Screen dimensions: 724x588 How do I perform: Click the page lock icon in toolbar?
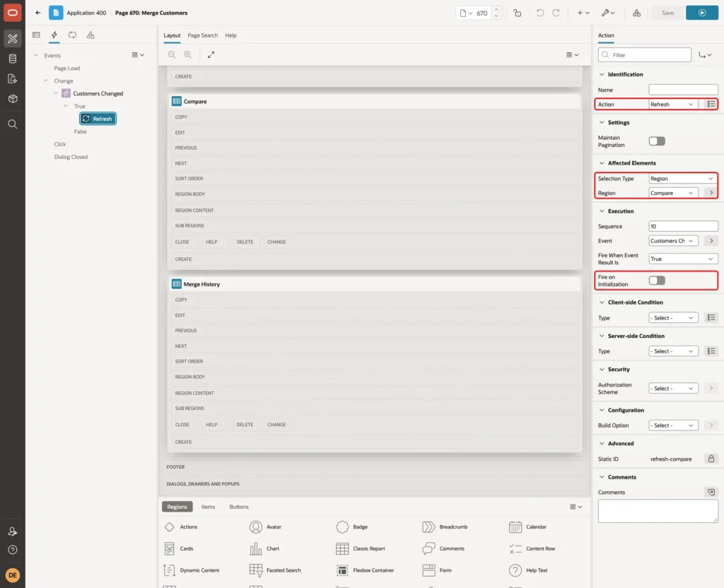[517, 13]
